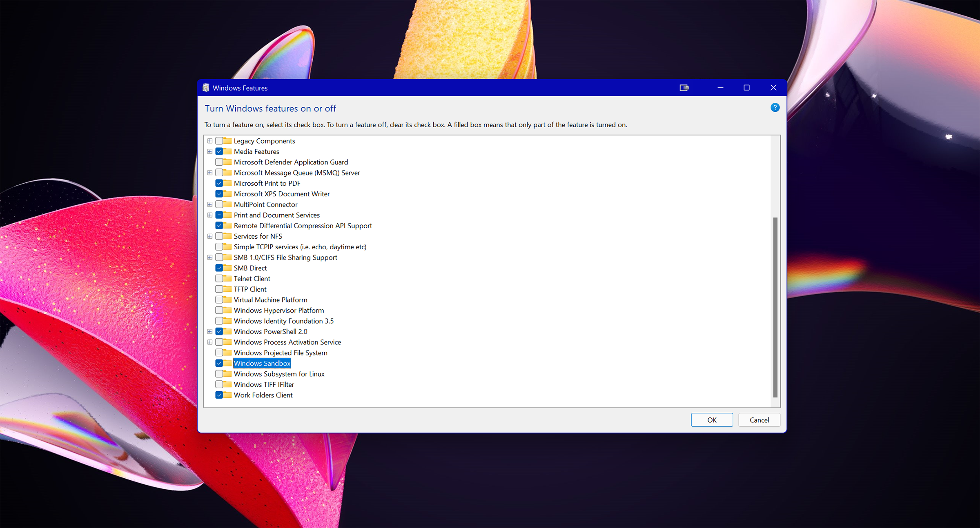980x528 pixels.
Task: Select Microsoft Message Queue (MSMQ) Server label
Action: 297,173
